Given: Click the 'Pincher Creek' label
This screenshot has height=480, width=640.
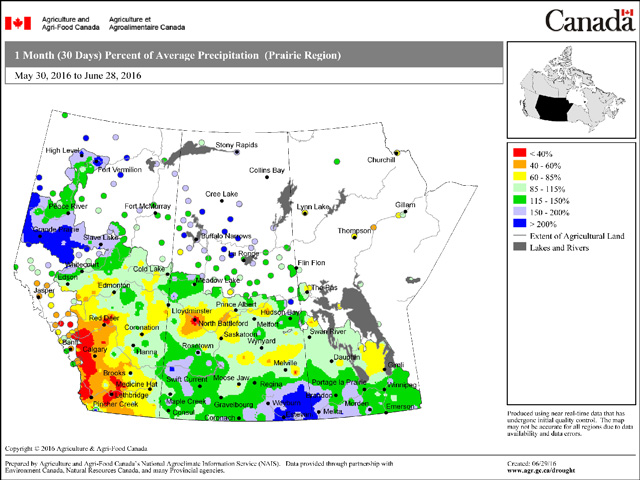Looking at the screenshot, I should (x=116, y=404).
